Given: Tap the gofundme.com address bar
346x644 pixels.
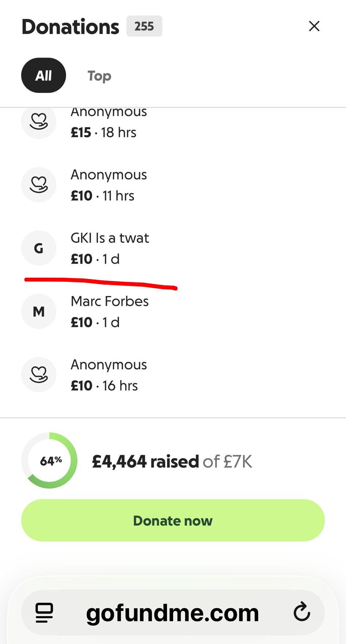Looking at the screenshot, I should 172,613.
